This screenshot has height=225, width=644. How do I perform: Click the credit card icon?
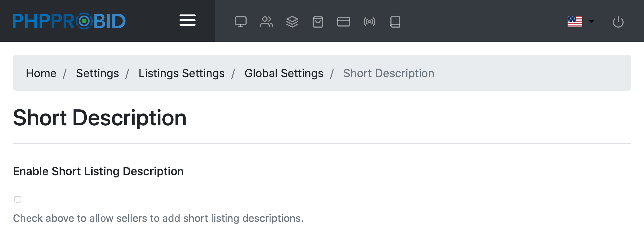[343, 22]
